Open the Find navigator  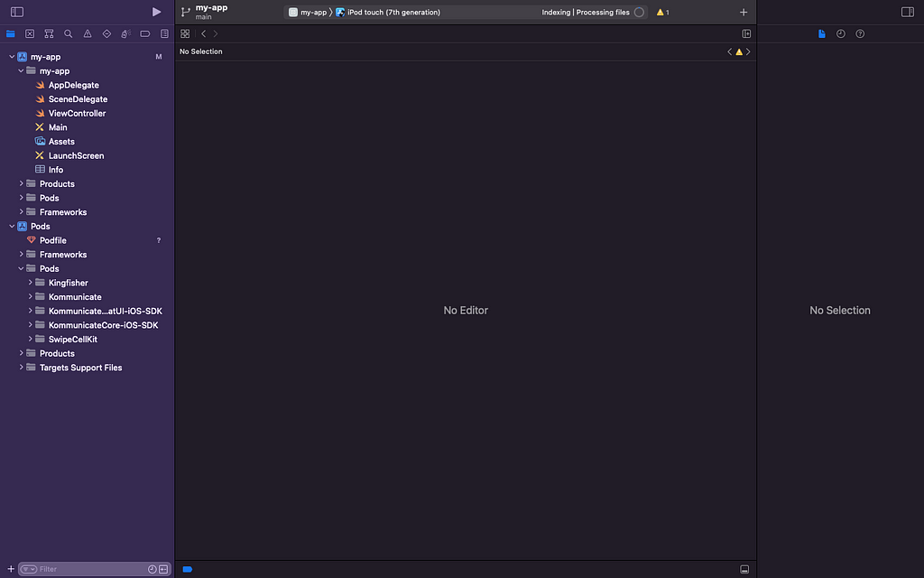pos(69,33)
